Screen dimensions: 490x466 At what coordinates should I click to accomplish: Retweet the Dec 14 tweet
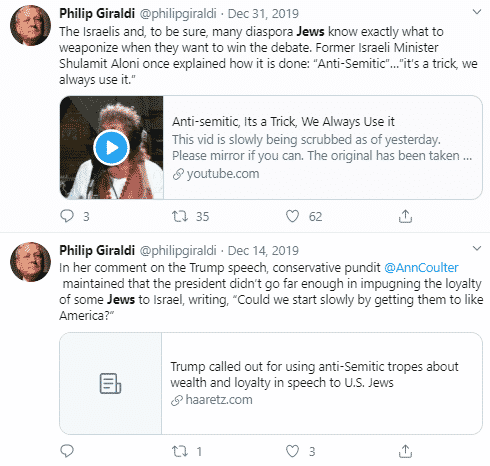click(x=180, y=451)
